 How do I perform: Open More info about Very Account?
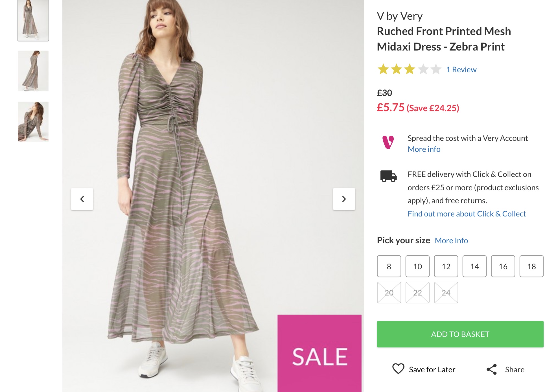[x=424, y=149]
